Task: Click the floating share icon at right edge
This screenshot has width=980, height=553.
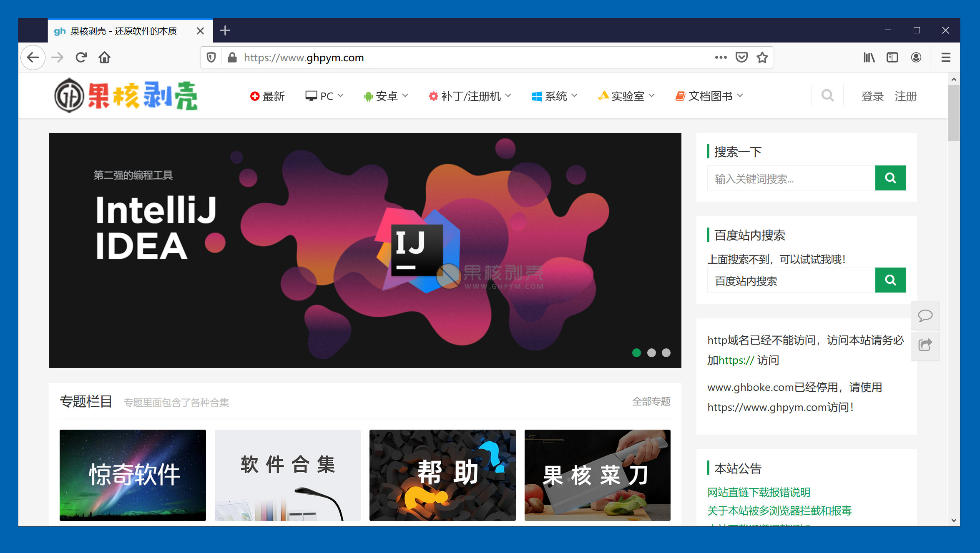Action: click(x=925, y=345)
